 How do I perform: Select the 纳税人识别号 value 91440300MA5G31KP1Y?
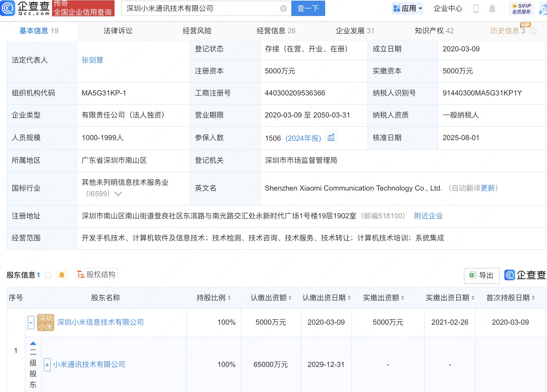pyautogui.click(x=482, y=93)
